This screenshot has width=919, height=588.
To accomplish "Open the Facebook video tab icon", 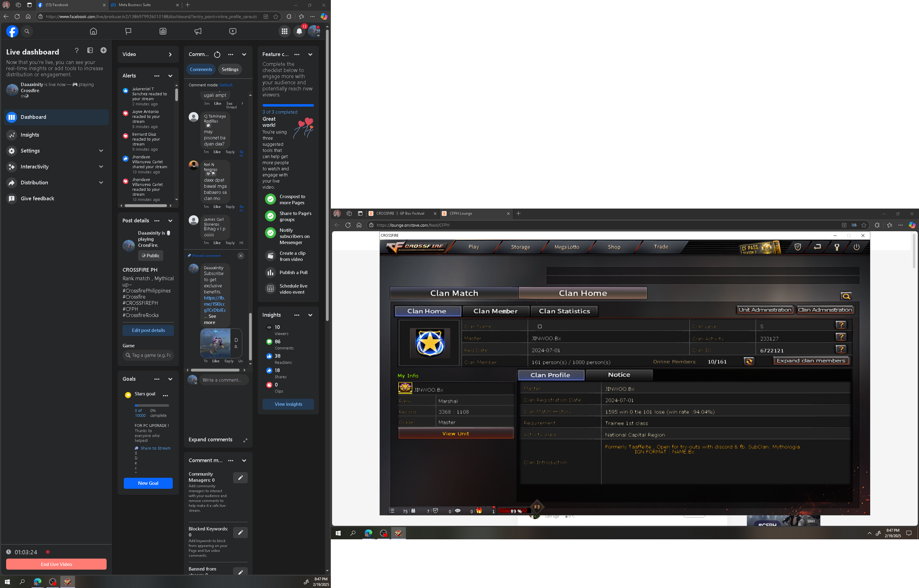I will [x=233, y=31].
